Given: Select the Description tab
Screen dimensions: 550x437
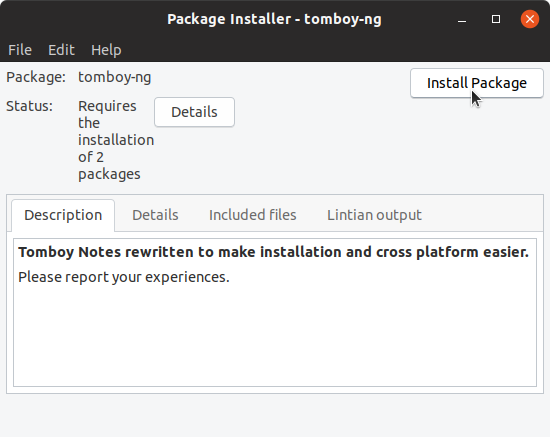Looking at the screenshot, I should [63, 215].
